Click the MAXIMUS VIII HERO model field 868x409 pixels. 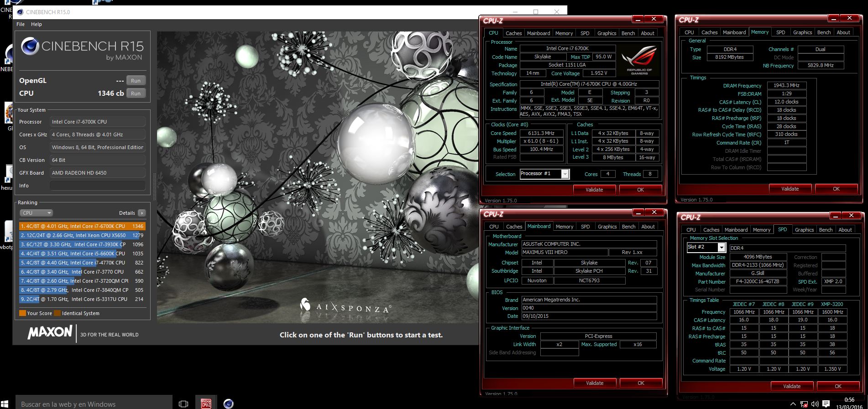pyautogui.click(x=565, y=252)
